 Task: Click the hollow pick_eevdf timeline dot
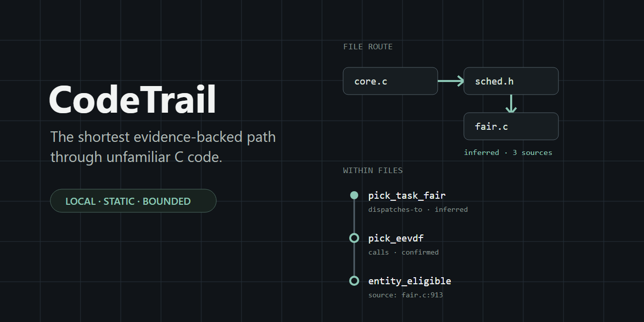coord(354,238)
